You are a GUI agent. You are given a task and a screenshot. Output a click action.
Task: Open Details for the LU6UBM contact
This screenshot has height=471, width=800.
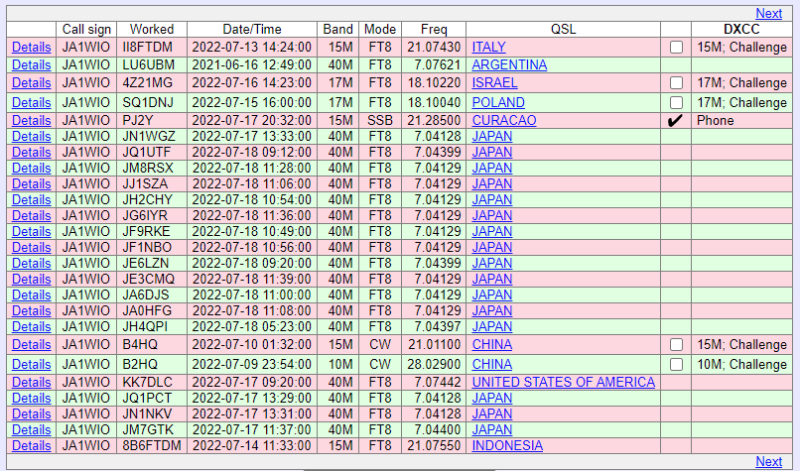[x=31, y=65]
